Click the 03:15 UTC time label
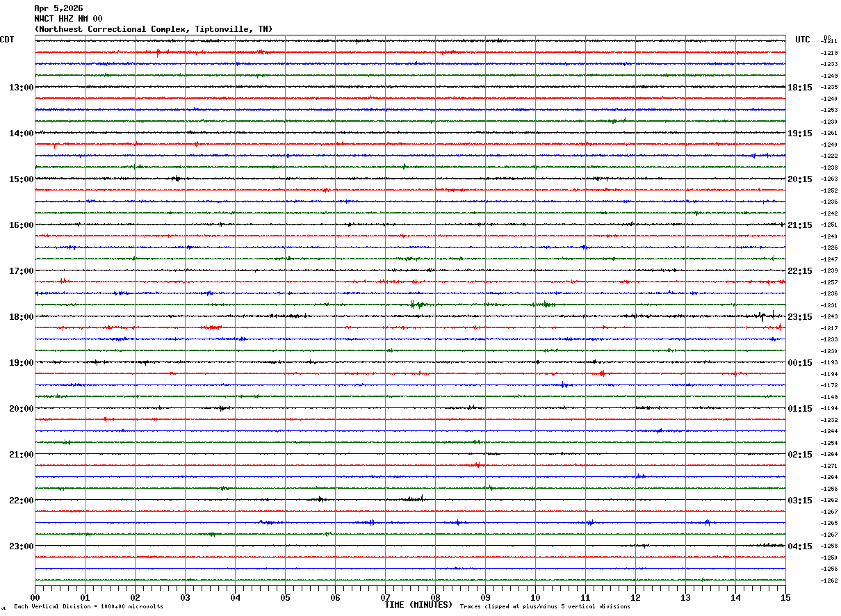Viewport: 841px width, 616px height. (800, 501)
